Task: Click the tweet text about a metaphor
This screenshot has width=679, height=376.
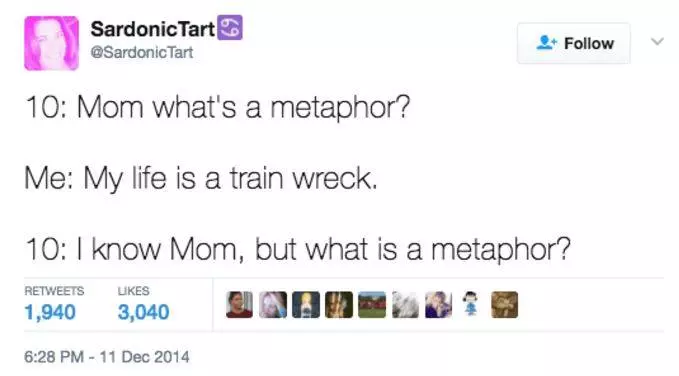Action: (x=298, y=178)
